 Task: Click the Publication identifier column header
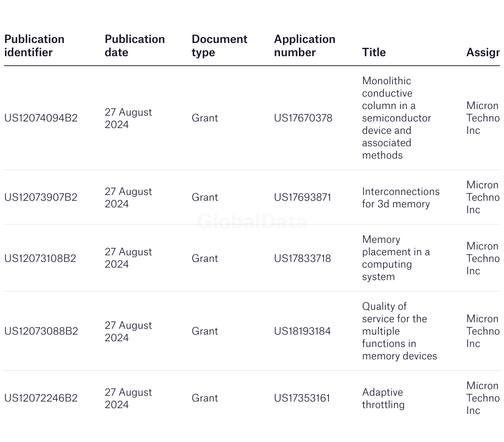[x=34, y=46]
